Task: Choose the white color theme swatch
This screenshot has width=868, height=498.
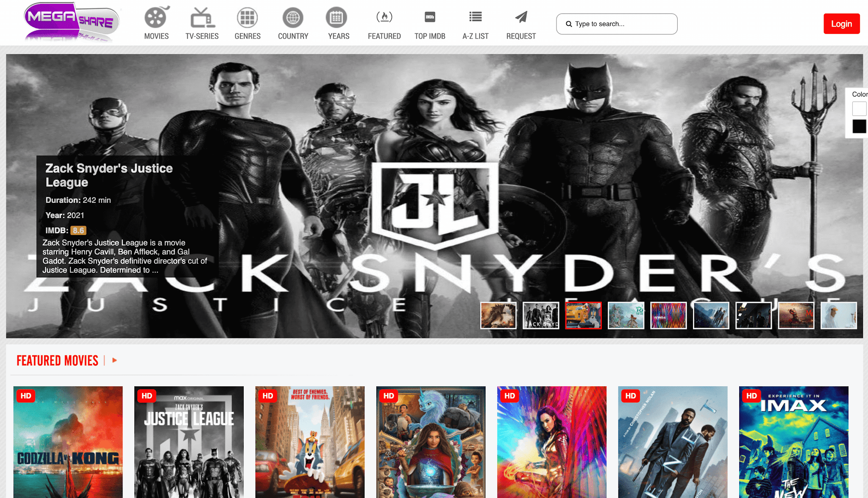Action: point(859,108)
